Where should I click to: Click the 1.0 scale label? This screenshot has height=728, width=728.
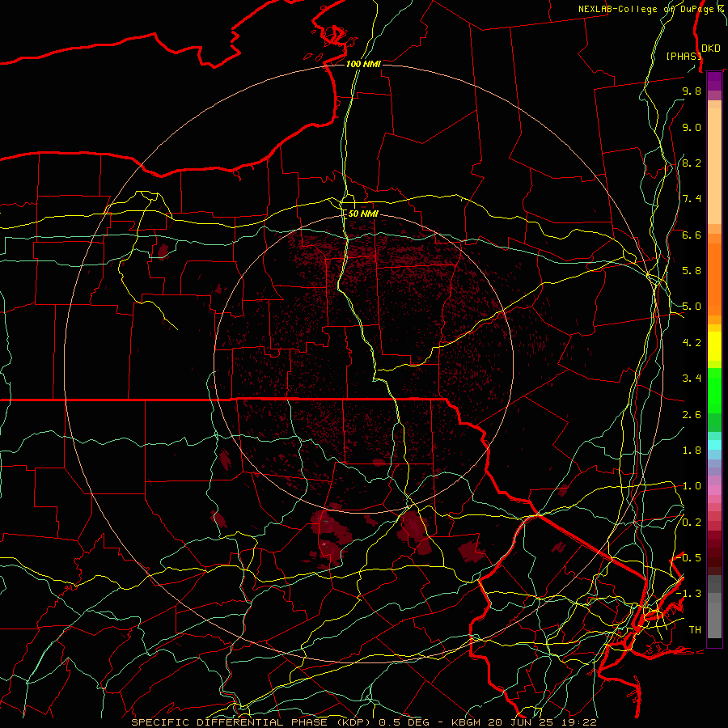pos(692,486)
